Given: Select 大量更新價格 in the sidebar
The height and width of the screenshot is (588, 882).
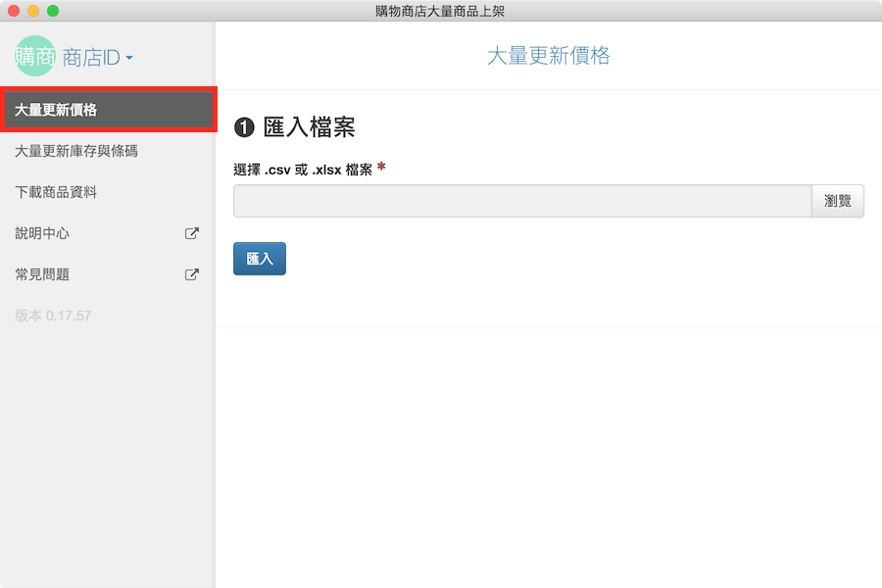Looking at the screenshot, I should [108, 110].
